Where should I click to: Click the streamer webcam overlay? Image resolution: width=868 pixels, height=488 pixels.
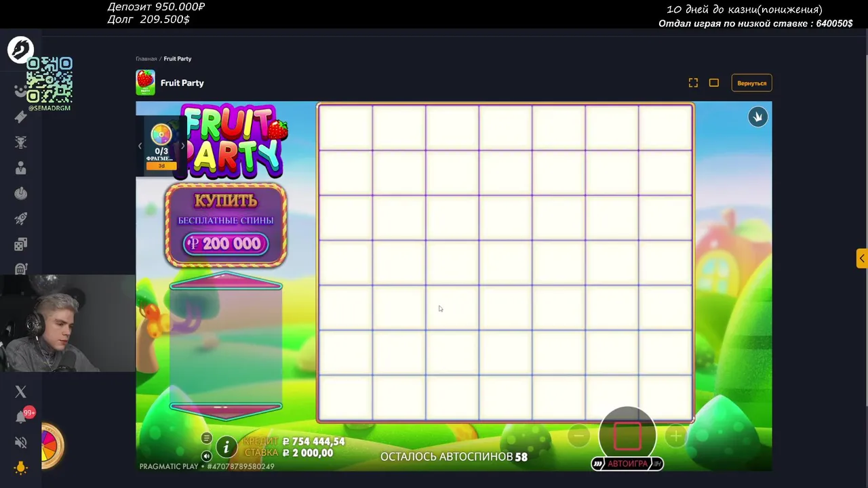coord(68,323)
